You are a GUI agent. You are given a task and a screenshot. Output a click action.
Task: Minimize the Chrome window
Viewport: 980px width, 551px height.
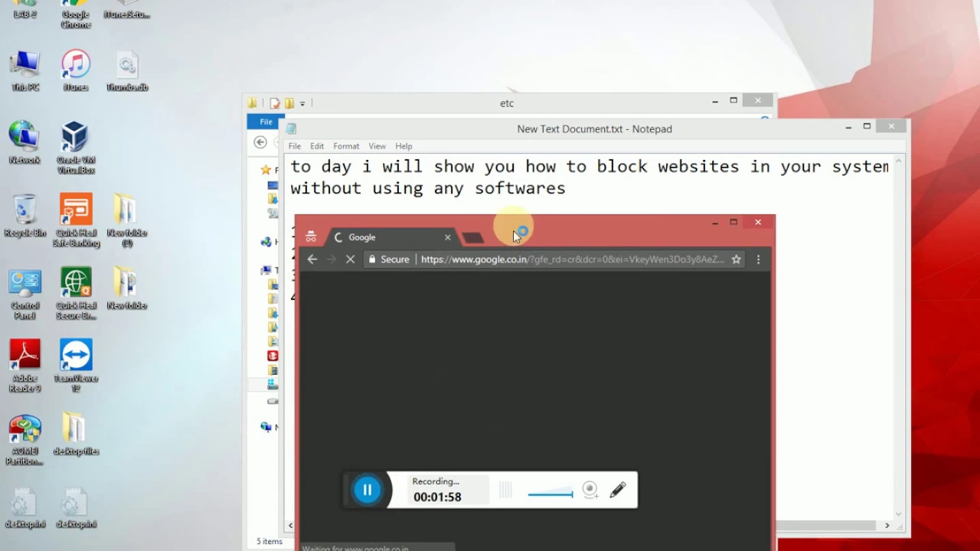pyautogui.click(x=715, y=223)
